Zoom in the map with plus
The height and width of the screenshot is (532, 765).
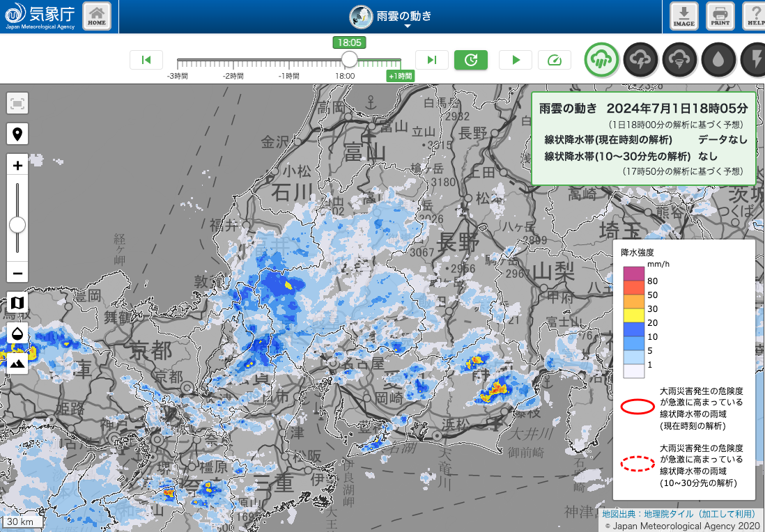[17, 165]
